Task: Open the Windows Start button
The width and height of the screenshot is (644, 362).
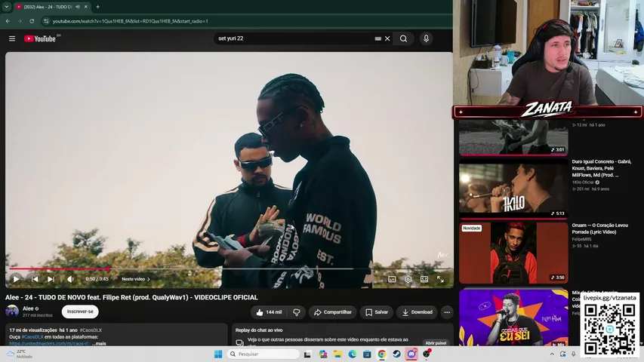Action: (x=218, y=354)
